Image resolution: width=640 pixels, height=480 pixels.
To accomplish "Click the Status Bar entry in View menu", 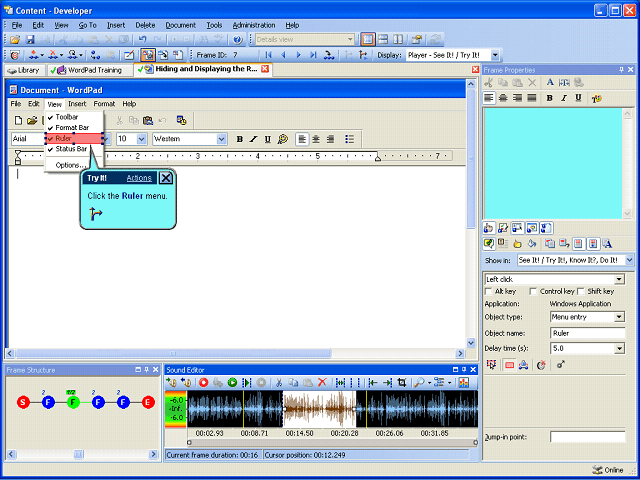I will (71, 149).
